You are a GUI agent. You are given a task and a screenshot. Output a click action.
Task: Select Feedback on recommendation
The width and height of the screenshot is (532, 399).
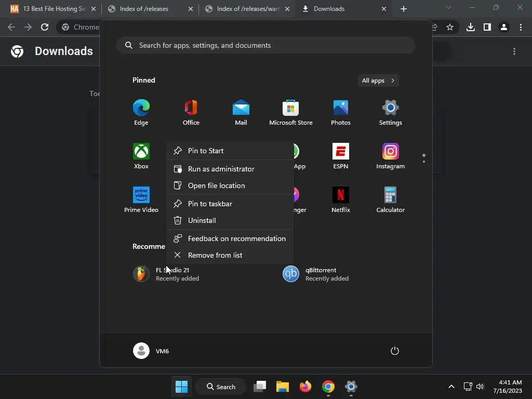(230, 238)
